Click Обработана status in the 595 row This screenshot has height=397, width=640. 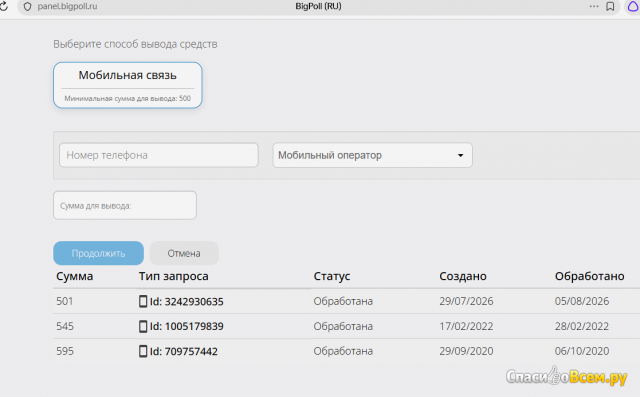click(343, 351)
